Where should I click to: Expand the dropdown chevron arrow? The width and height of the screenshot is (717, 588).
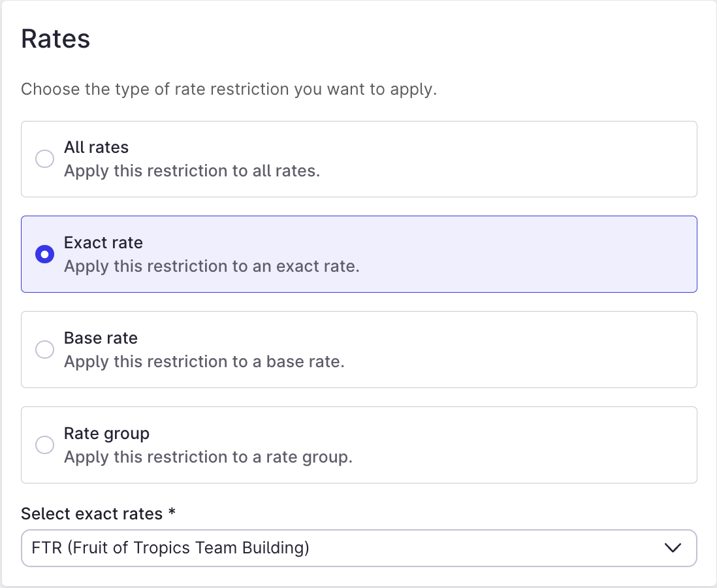click(x=673, y=547)
